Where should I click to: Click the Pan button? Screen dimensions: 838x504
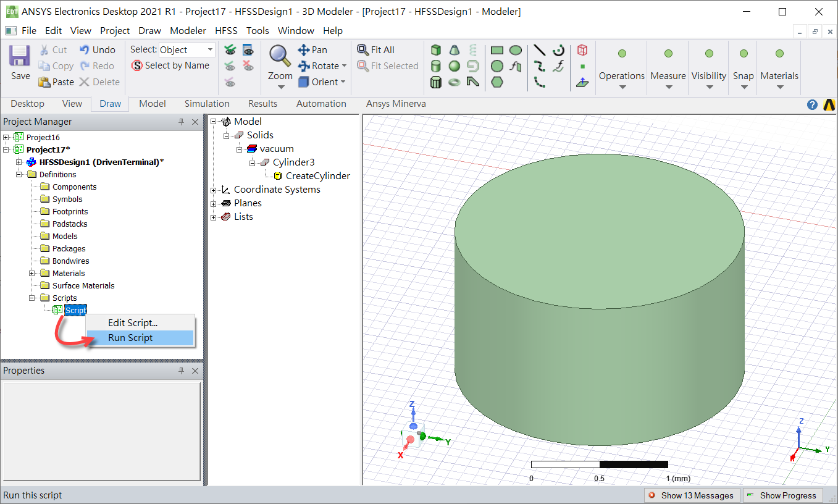click(312, 50)
